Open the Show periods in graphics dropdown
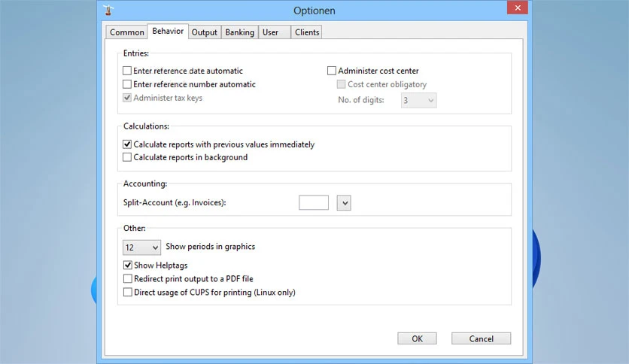Viewport: 629px width, 364px height. [x=141, y=247]
